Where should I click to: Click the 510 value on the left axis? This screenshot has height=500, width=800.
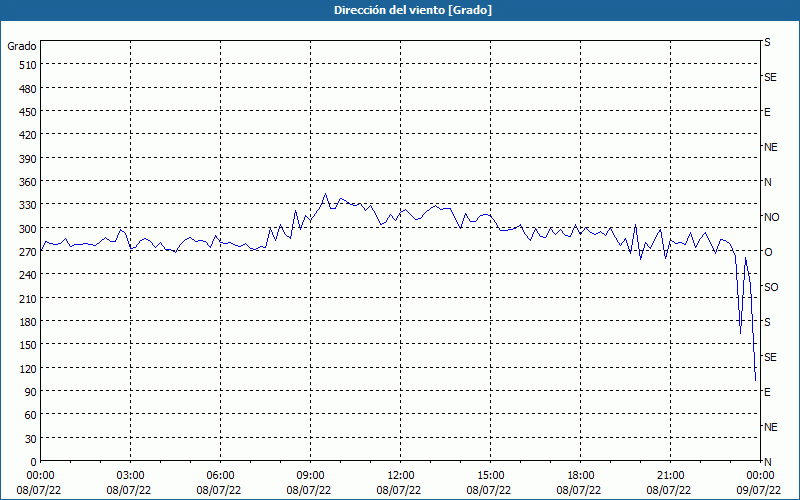click(29, 65)
